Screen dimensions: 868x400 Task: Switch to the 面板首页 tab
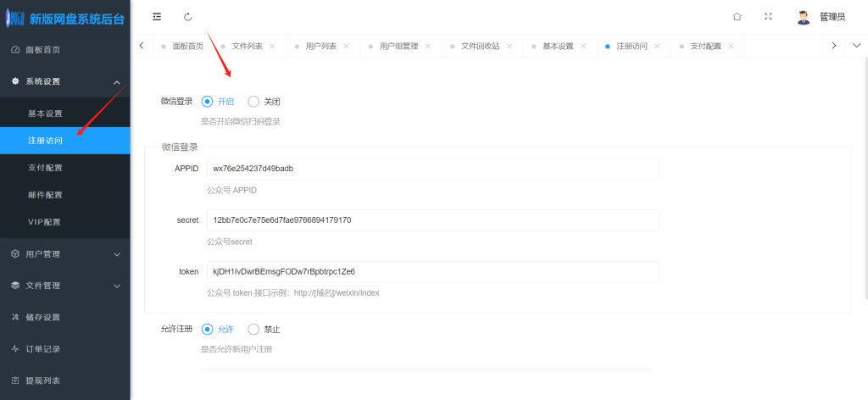click(183, 46)
